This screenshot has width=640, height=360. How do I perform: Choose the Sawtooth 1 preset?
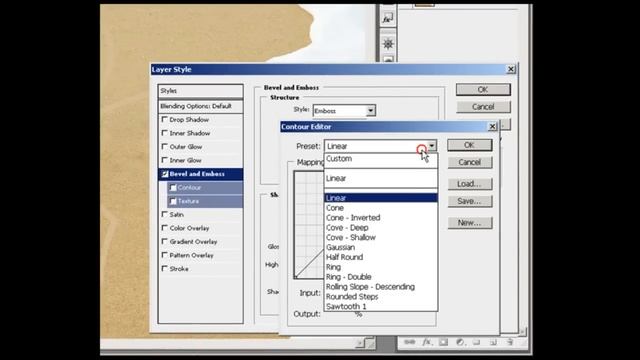381,306
